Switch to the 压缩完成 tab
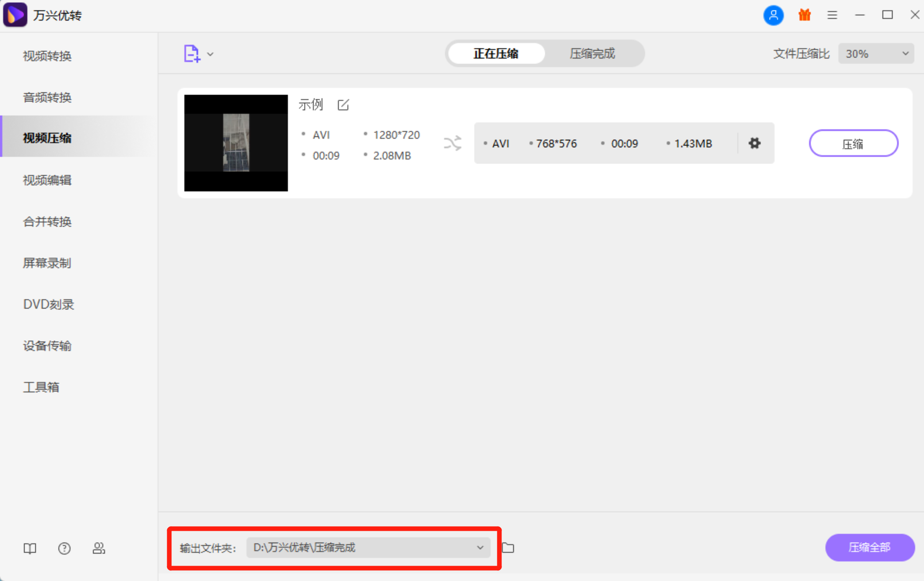Viewport: 924px width, 581px height. pos(592,54)
